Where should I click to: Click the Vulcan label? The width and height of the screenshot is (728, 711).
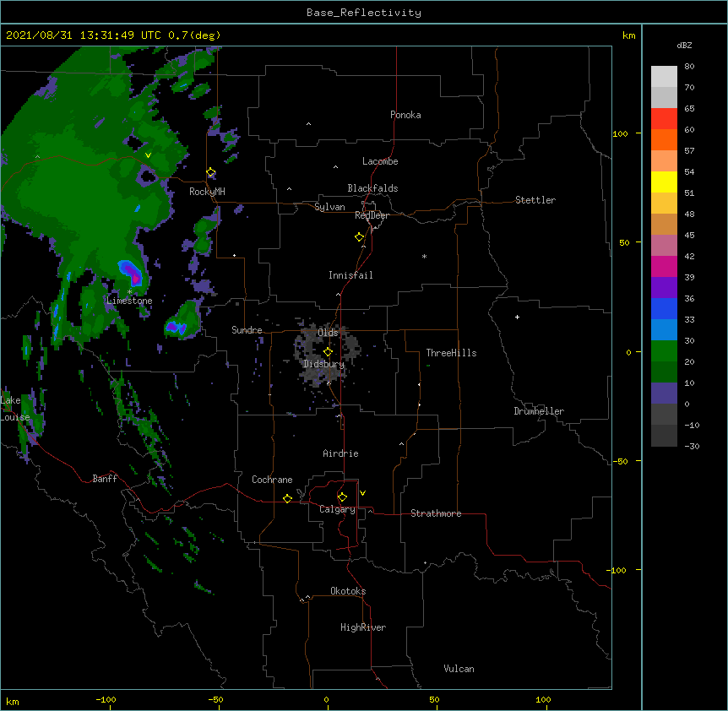[459, 669]
